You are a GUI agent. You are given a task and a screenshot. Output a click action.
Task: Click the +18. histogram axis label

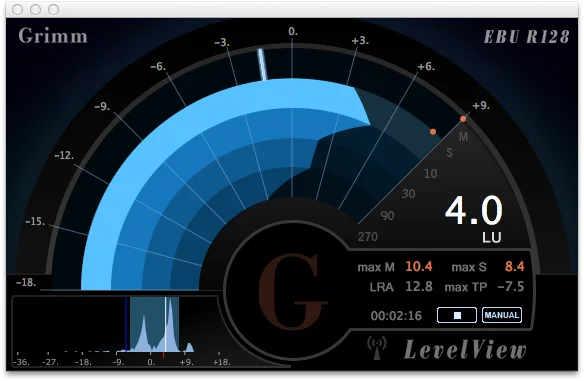[222, 362]
